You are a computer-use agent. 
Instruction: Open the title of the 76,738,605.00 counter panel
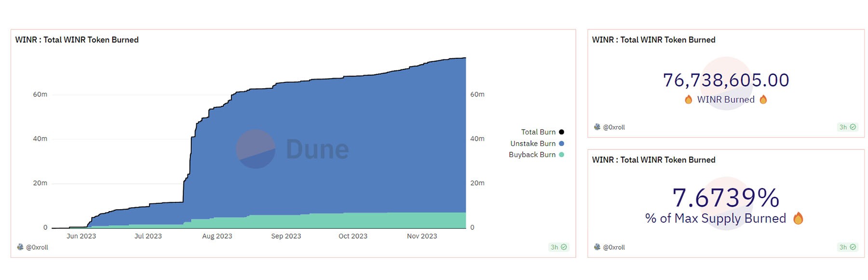[653, 40]
